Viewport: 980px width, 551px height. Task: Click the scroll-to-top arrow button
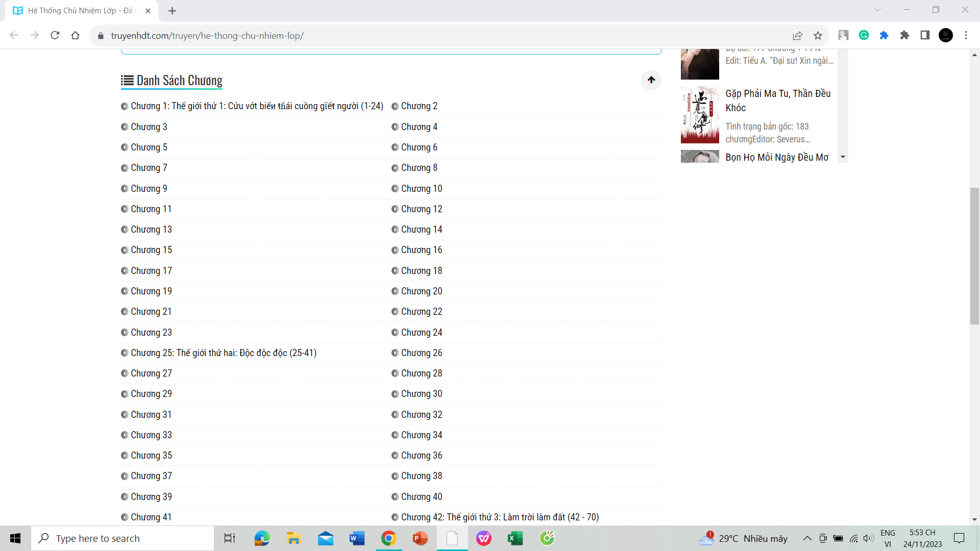pos(651,80)
